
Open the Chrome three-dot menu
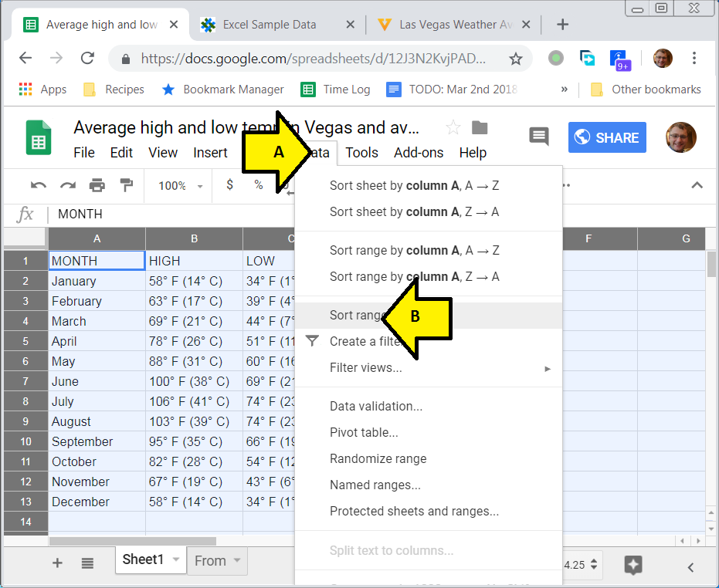coord(694,58)
